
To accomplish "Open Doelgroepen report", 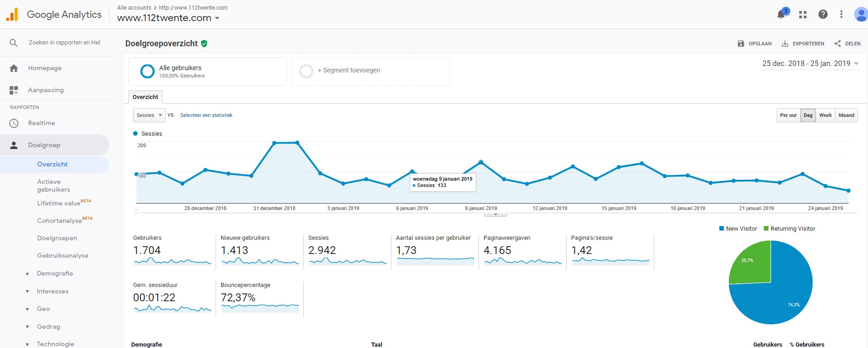I will click(57, 238).
